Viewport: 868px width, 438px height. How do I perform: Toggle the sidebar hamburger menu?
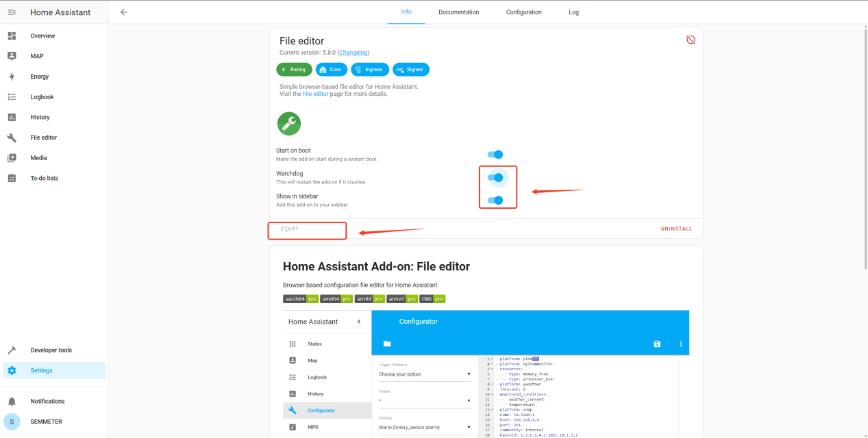12,12
